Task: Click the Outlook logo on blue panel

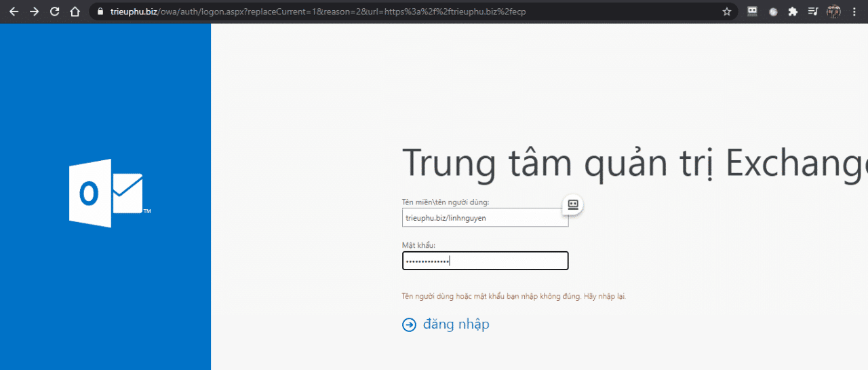Action: 106,193
